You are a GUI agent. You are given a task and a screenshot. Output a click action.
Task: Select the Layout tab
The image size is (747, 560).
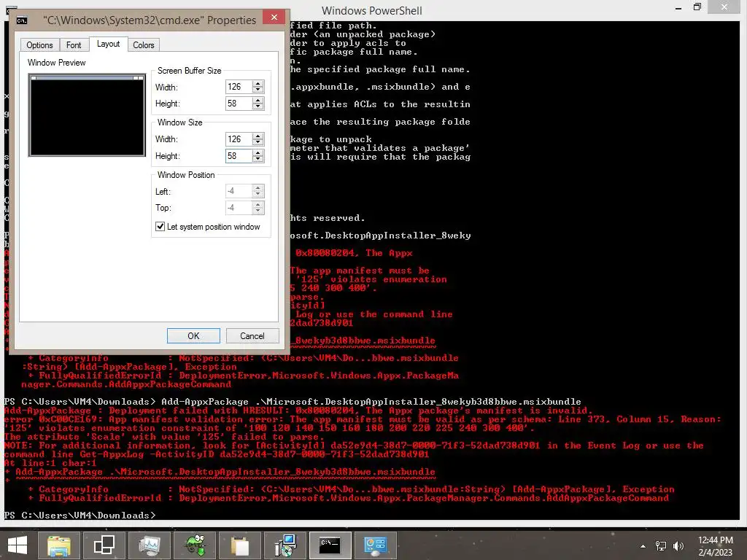(x=108, y=44)
